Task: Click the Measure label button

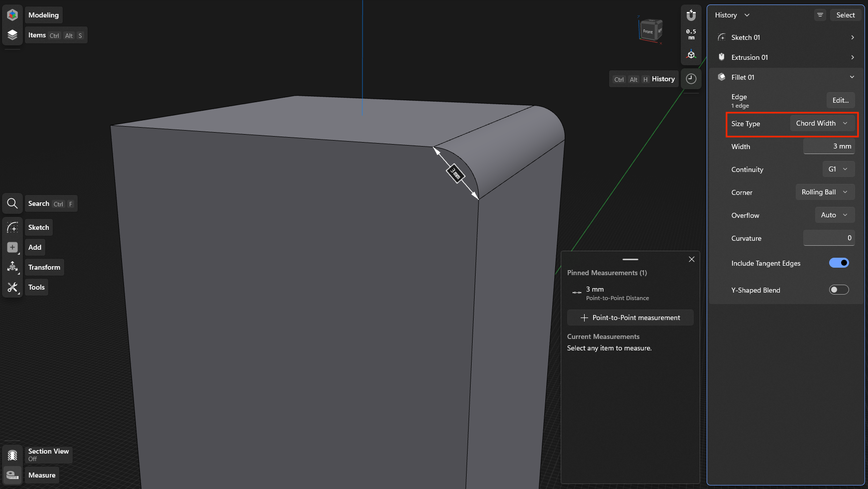Action: 42,475
